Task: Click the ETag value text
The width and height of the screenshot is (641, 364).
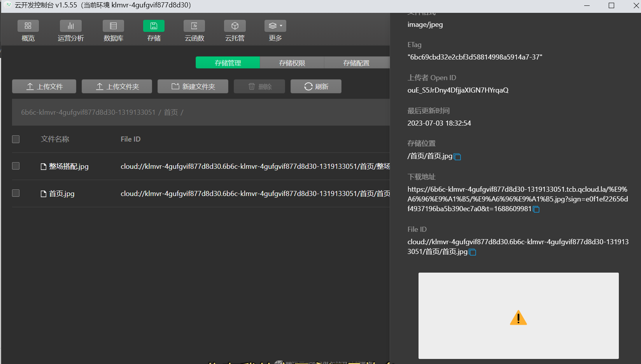Action: (x=475, y=57)
